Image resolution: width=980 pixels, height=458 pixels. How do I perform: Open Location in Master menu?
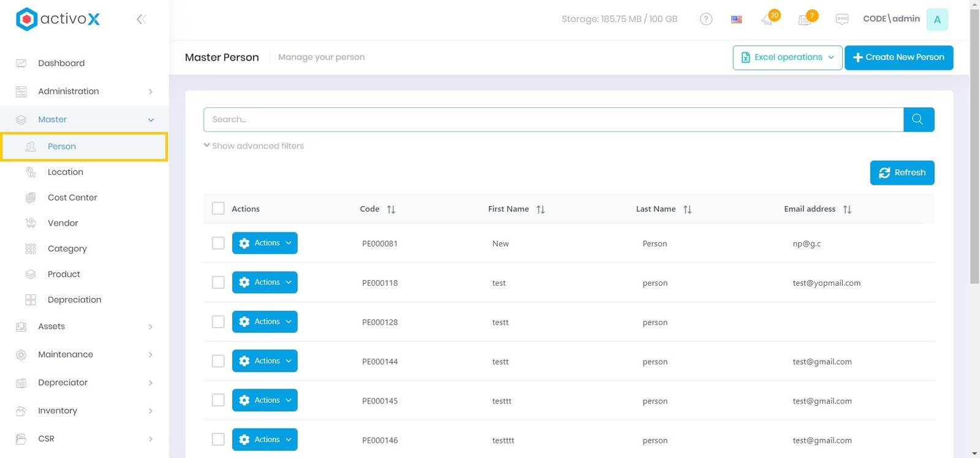click(66, 172)
